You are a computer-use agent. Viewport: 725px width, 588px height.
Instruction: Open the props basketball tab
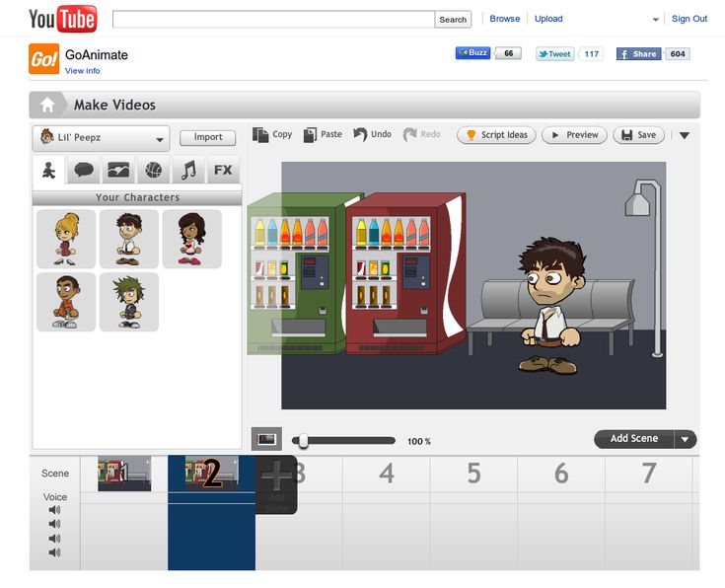(153, 170)
